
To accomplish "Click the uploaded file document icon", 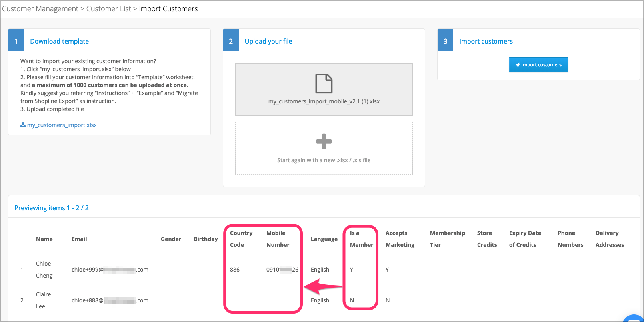I will tap(324, 83).
